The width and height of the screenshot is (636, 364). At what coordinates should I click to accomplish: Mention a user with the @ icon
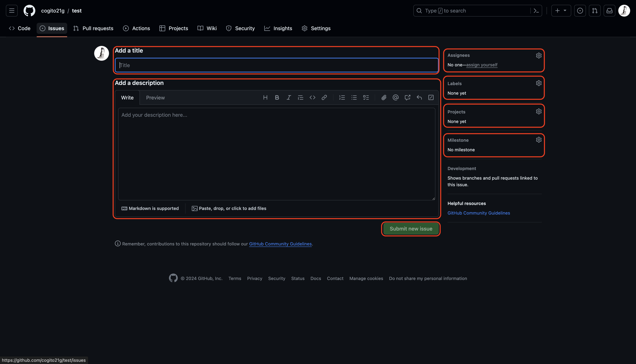click(395, 97)
